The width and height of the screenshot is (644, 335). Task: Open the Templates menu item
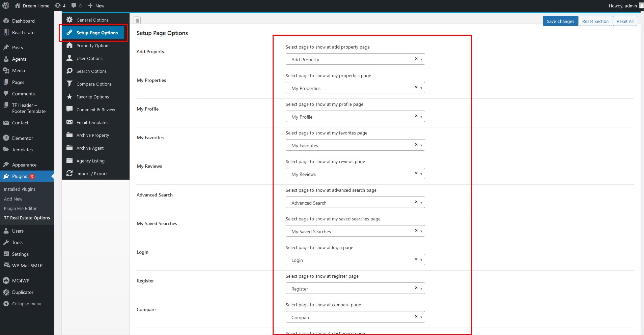pyautogui.click(x=27, y=150)
